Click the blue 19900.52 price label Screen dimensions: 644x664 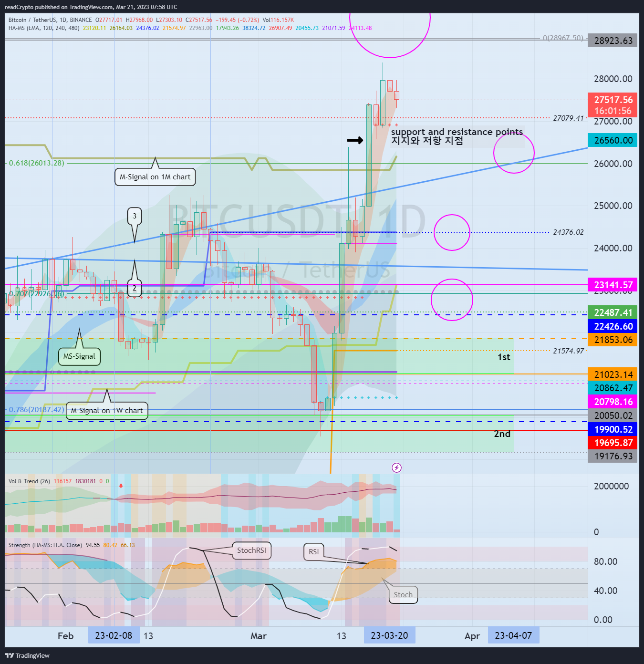[x=613, y=429]
